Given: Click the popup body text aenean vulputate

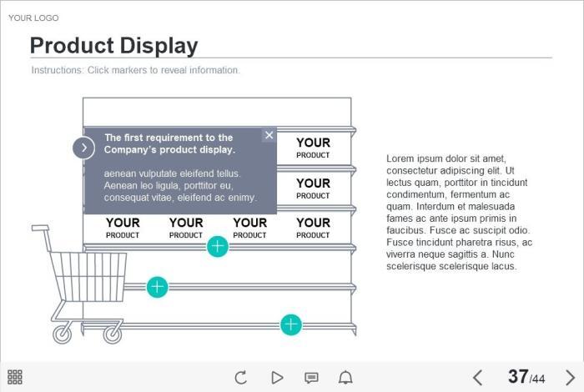Looking at the screenshot, I should 180,185.
